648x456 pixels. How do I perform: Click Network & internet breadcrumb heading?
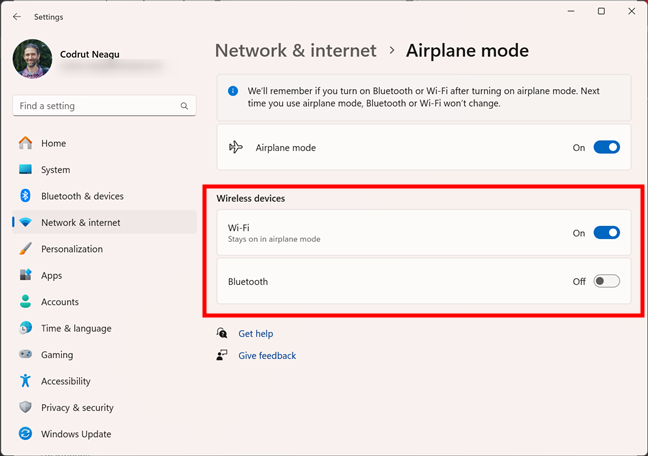point(295,50)
